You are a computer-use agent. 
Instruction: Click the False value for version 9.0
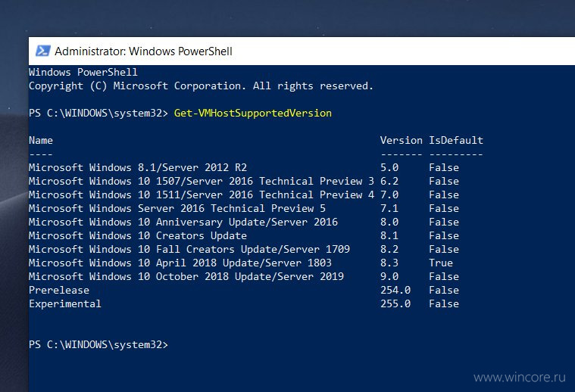click(444, 276)
